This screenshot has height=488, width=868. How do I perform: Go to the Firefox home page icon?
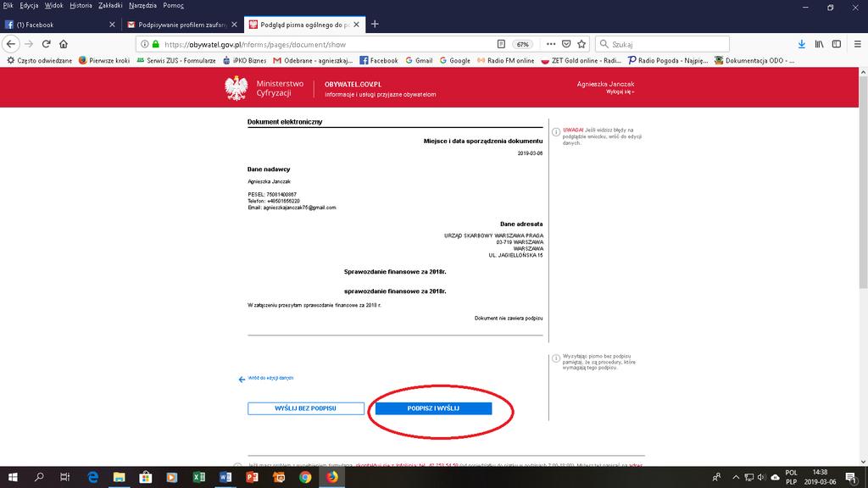(64, 44)
